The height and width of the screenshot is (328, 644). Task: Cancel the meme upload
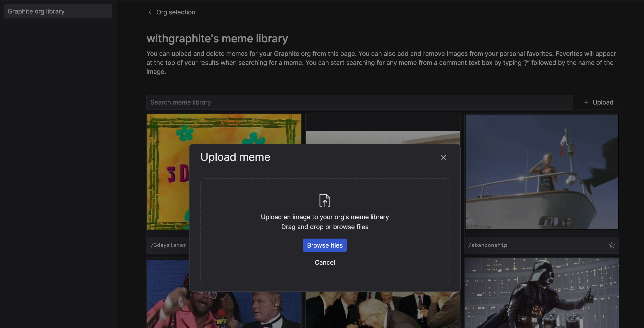[324, 262]
